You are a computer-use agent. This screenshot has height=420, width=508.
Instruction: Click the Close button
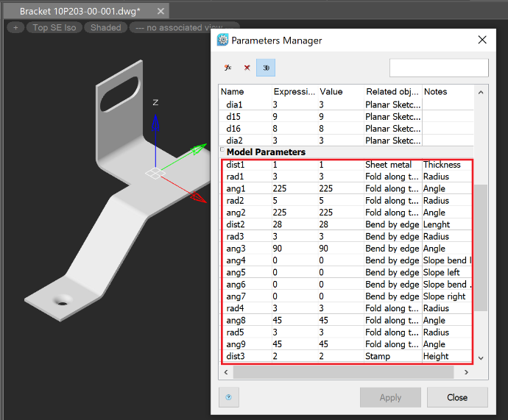457,397
